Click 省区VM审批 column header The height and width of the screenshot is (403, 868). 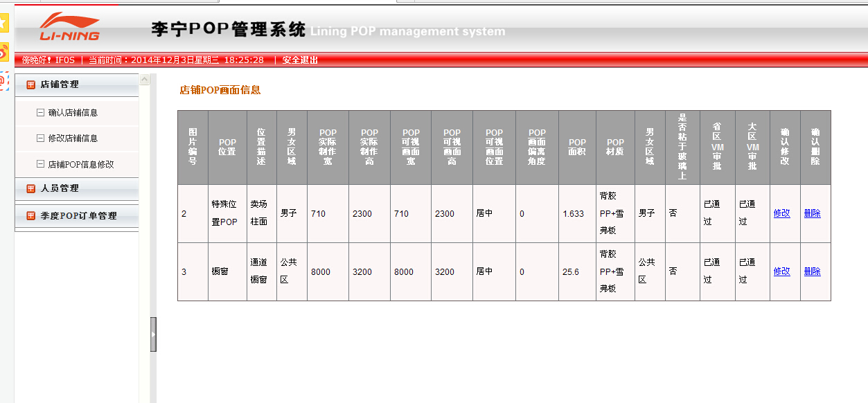click(717, 147)
